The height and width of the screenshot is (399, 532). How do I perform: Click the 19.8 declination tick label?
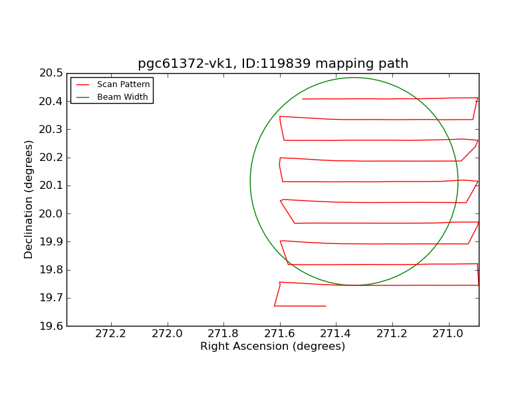[51, 270]
